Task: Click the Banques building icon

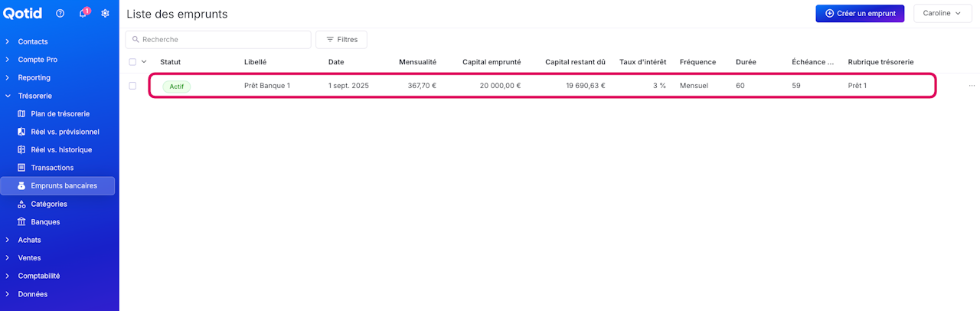Action: pyautogui.click(x=21, y=222)
